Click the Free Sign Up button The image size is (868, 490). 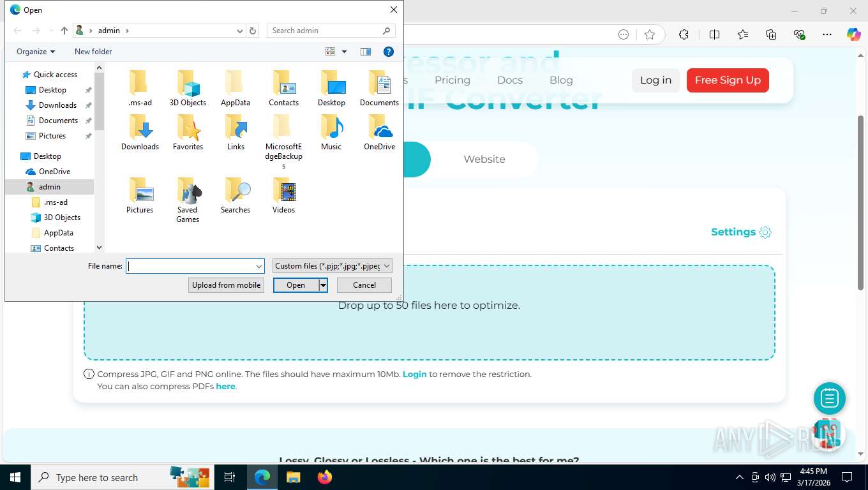coord(728,80)
